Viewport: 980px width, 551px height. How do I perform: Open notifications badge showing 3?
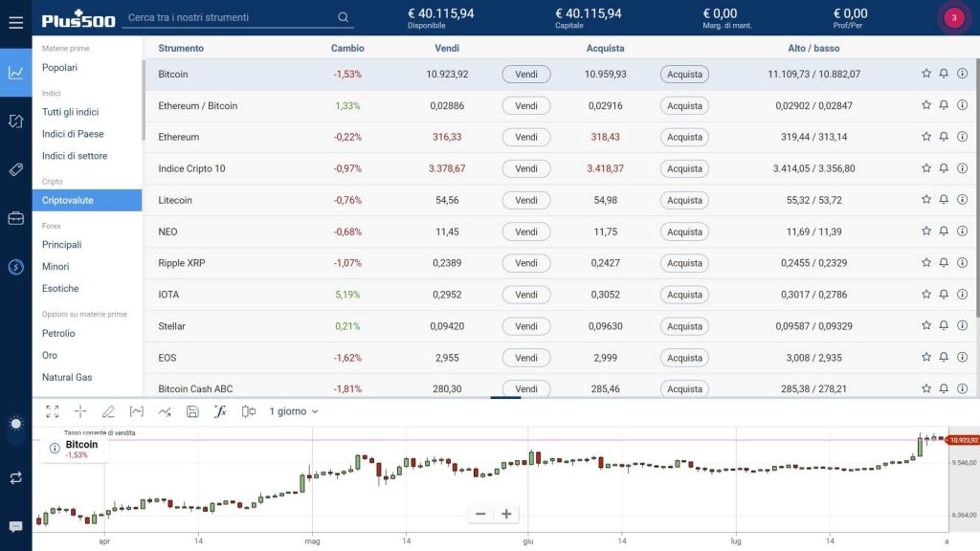(954, 17)
